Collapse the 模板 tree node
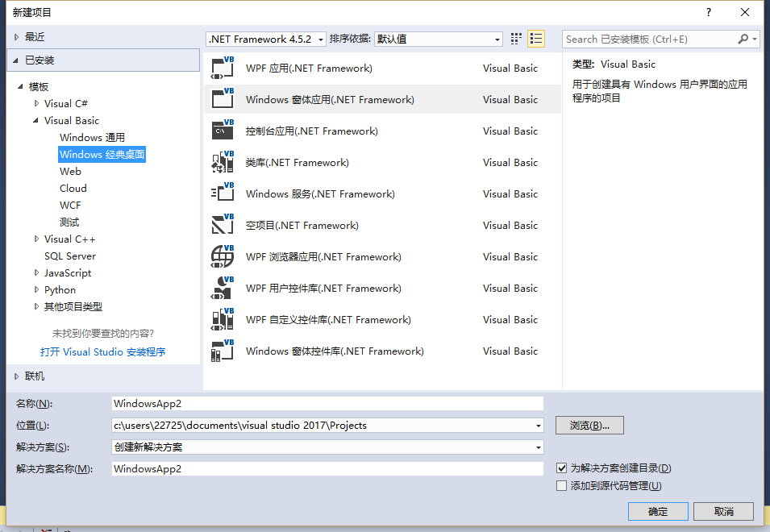This screenshot has width=770, height=532. coord(20,86)
